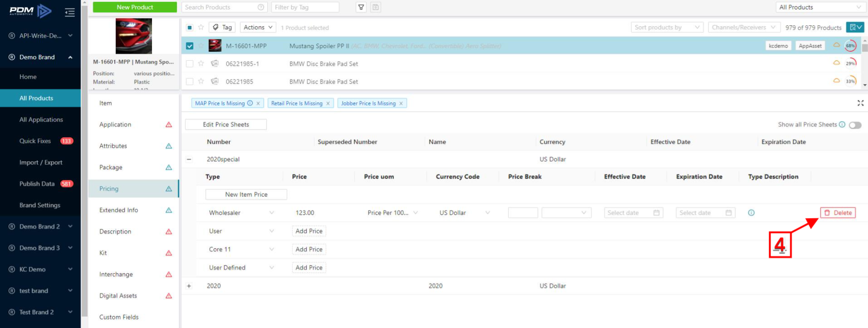Collapse the 2020special price sheet
Viewport: 868px width, 328px height.
tap(189, 159)
